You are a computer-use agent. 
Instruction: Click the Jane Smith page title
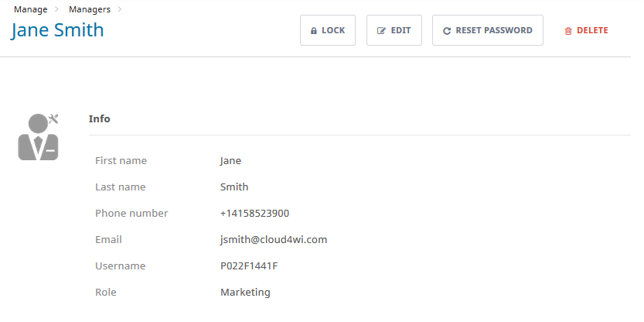coord(57,30)
